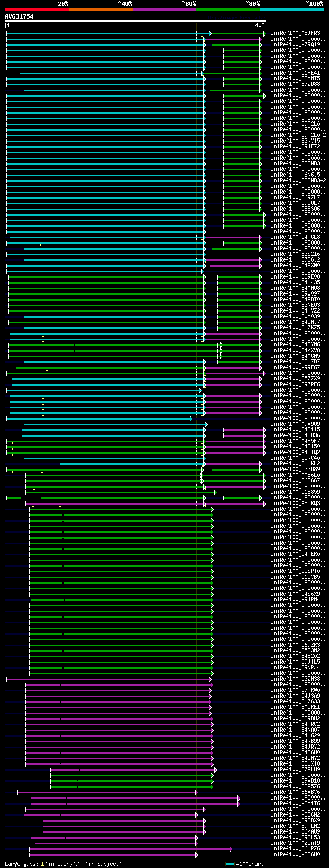
Task: Select the UniRef100_Q9W097 label
Action: tap(295, 294)
